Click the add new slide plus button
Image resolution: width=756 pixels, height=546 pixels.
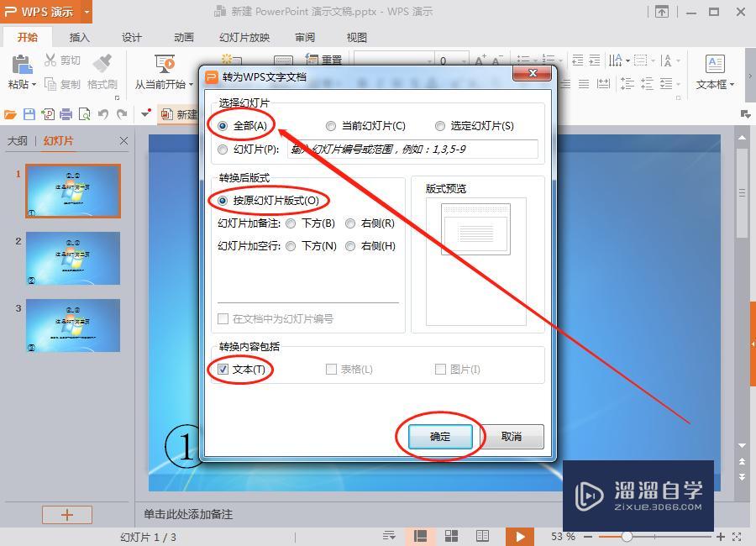point(67,515)
